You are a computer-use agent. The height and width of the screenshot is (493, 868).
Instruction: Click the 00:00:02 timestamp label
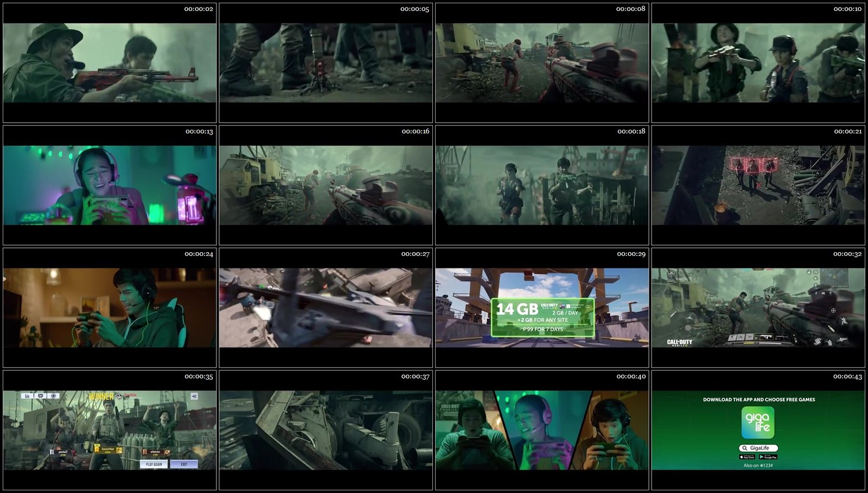coord(199,9)
